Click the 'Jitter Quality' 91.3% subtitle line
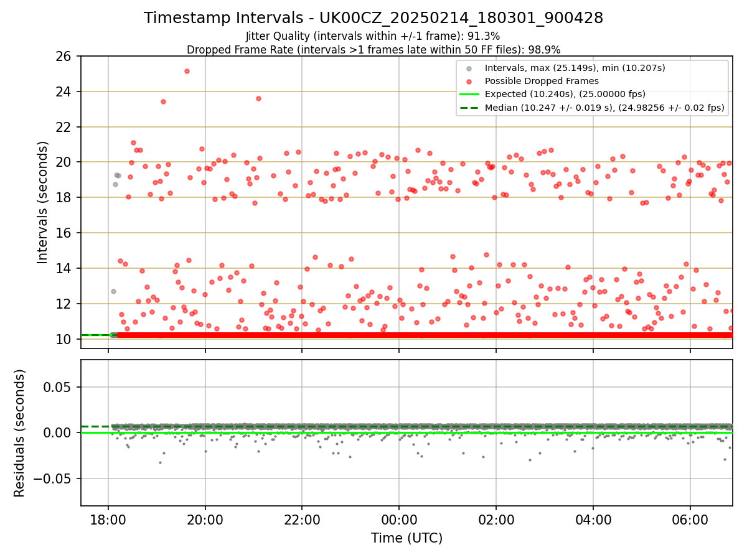The height and width of the screenshot is (560, 747). point(374,36)
